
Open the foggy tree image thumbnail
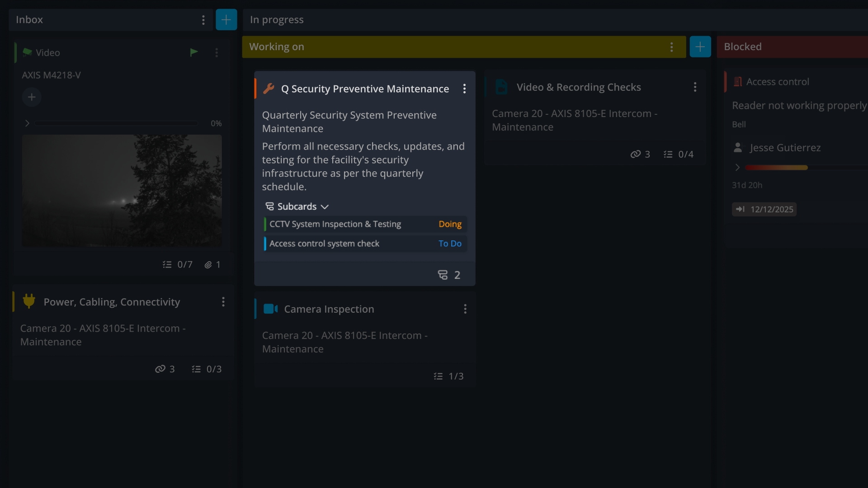tap(122, 191)
